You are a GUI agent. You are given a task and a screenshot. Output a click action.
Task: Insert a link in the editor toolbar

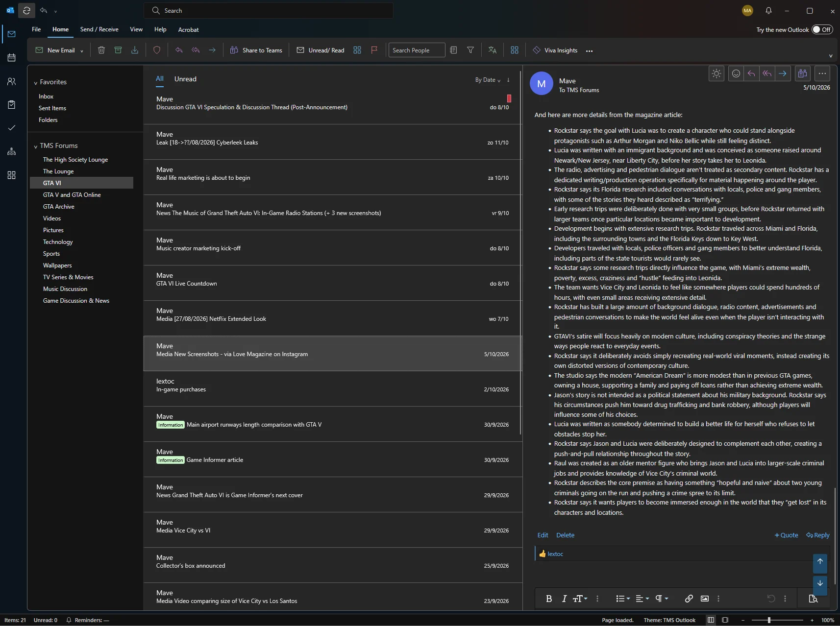(689, 599)
